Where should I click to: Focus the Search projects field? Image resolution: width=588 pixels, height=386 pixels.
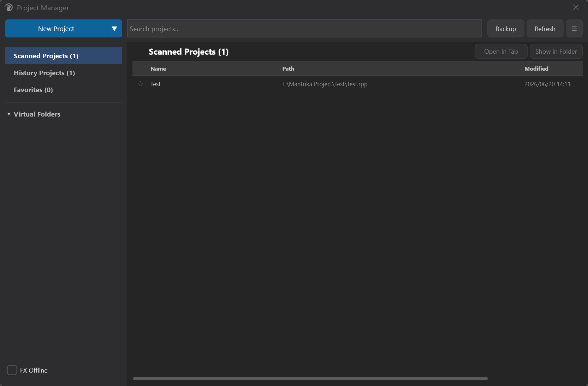[304, 29]
